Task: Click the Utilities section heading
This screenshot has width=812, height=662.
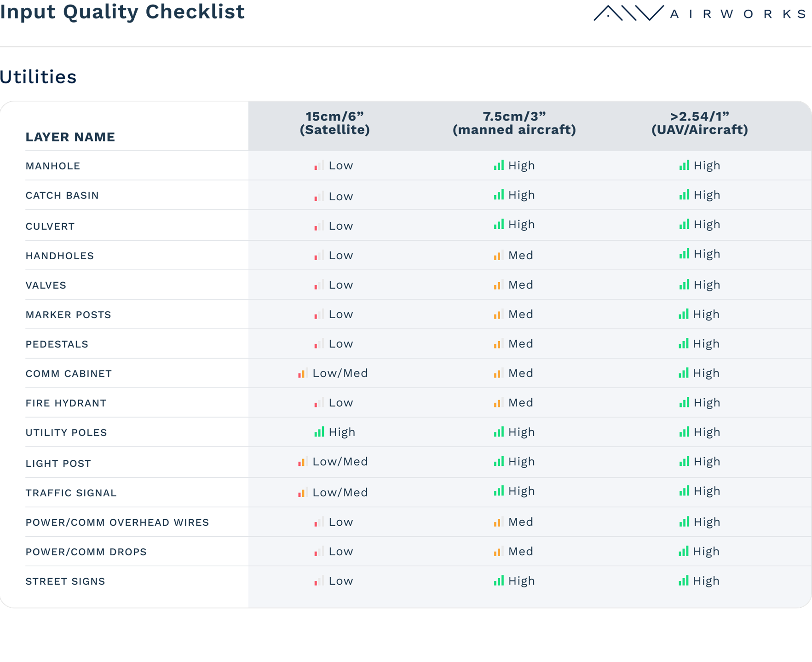Action: coord(38,77)
